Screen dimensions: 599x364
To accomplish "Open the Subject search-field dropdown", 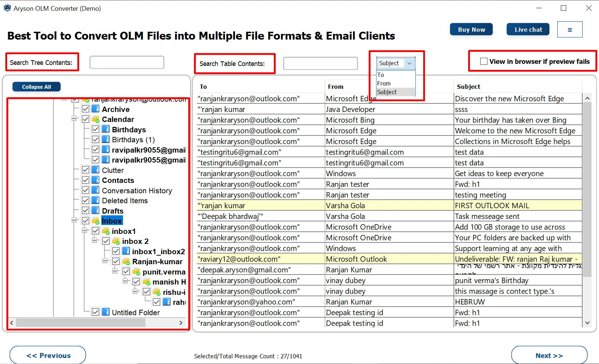I will [x=409, y=63].
